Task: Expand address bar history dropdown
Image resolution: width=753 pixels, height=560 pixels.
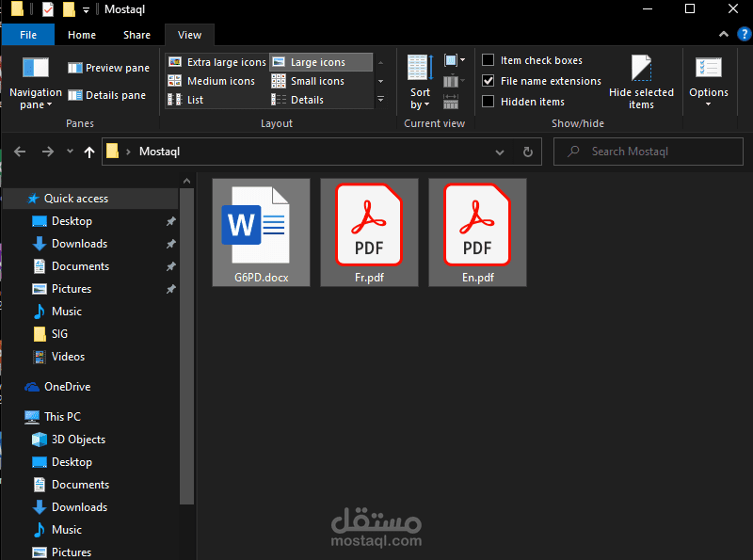Action: [500, 152]
